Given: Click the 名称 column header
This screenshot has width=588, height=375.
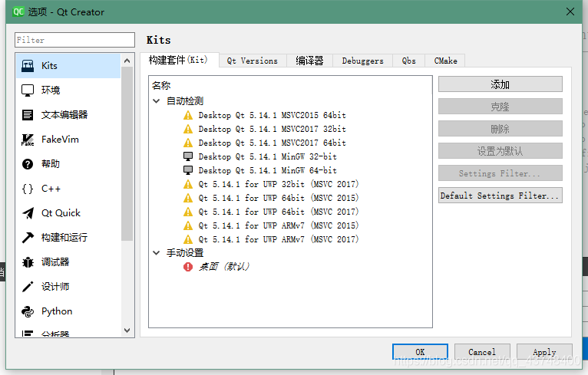Looking at the screenshot, I should coord(161,85).
